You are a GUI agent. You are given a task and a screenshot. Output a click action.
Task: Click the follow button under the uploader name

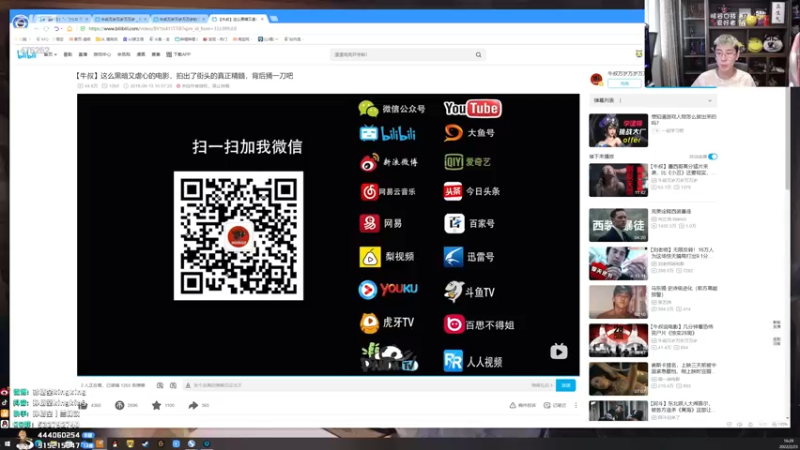tap(624, 83)
